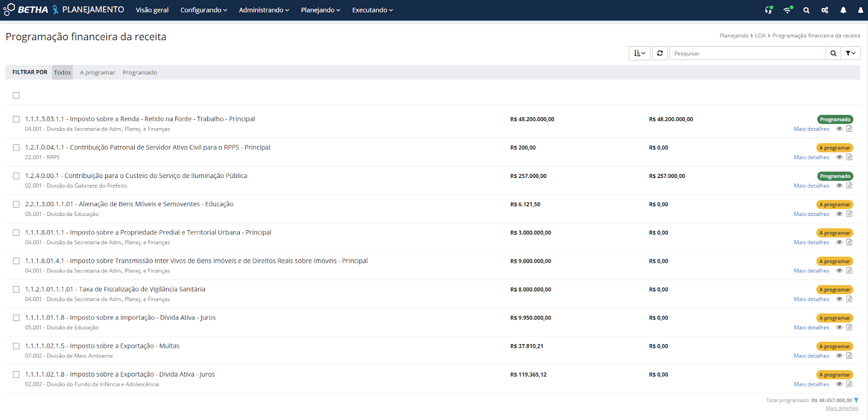Open document icon for Propriedade Predial row

tap(850, 242)
